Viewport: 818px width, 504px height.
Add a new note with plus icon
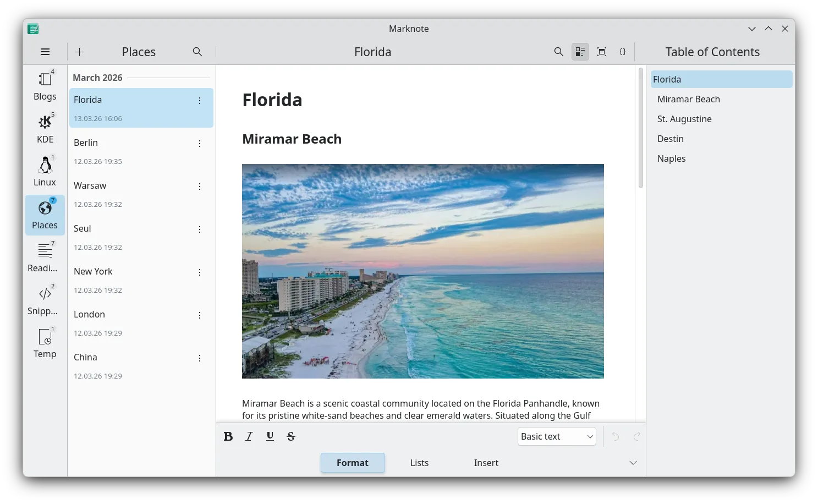click(x=80, y=52)
